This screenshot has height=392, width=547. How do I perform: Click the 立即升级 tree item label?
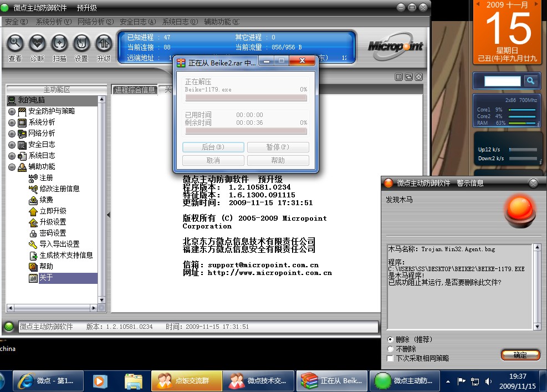tap(53, 211)
